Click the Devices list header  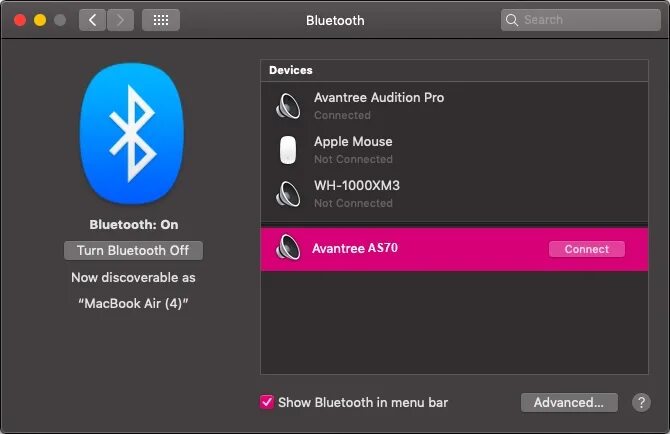point(454,70)
